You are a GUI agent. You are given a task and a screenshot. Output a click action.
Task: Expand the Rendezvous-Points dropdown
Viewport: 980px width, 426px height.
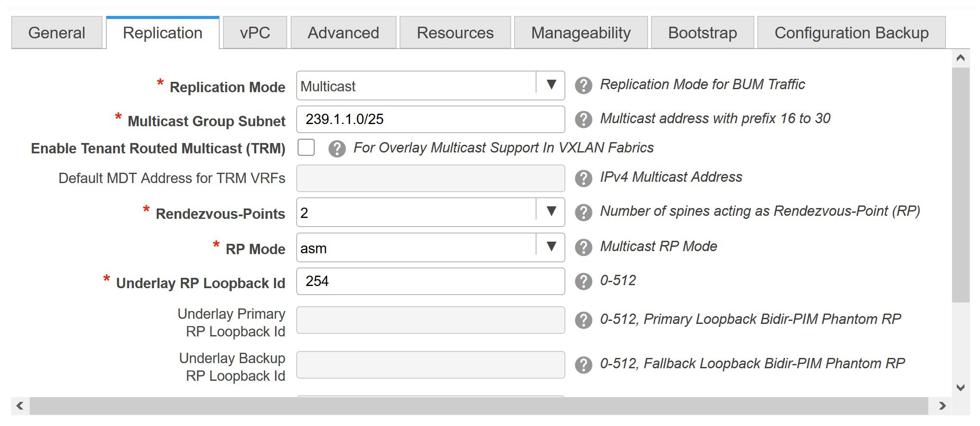[551, 211]
